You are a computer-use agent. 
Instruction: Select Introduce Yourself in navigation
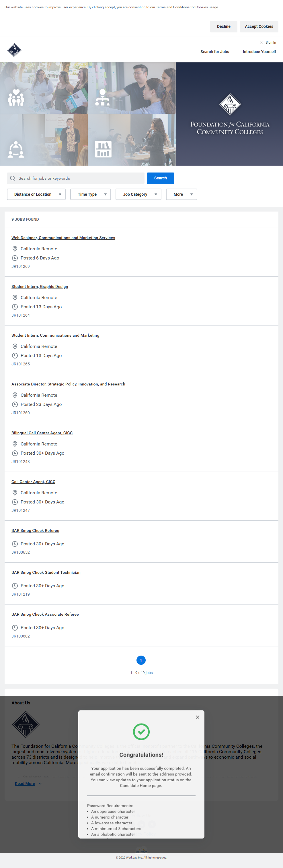(259, 52)
